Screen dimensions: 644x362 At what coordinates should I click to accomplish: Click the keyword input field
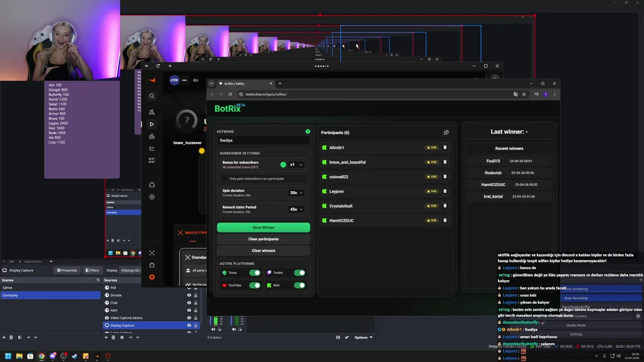click(264, 140)
